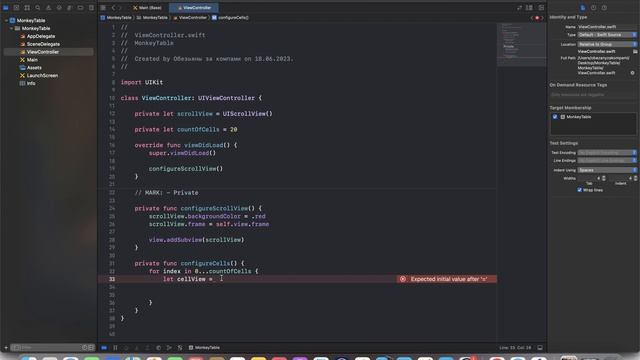Viewport: 640px width, 360px height.
Task: Click the Expected initial value error message
Action: pos(449,279)
